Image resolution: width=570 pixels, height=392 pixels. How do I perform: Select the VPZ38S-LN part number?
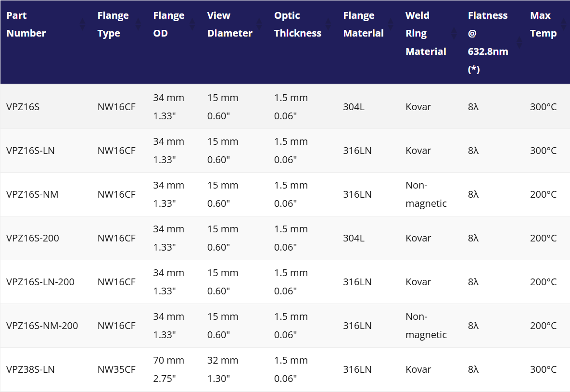(x=30, y=369)
